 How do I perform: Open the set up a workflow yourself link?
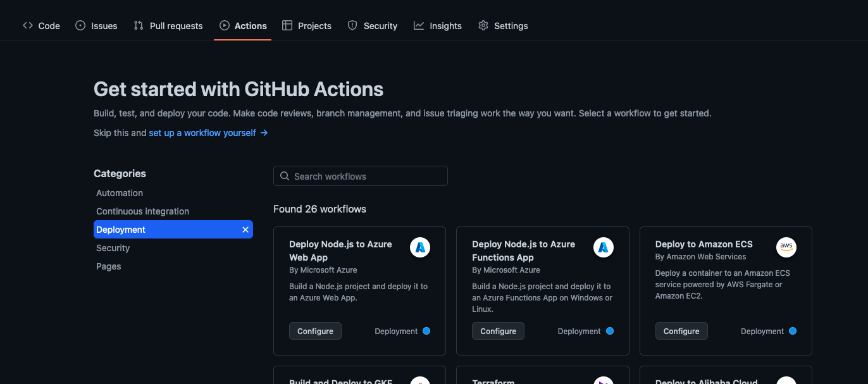[x=201, y=133]
